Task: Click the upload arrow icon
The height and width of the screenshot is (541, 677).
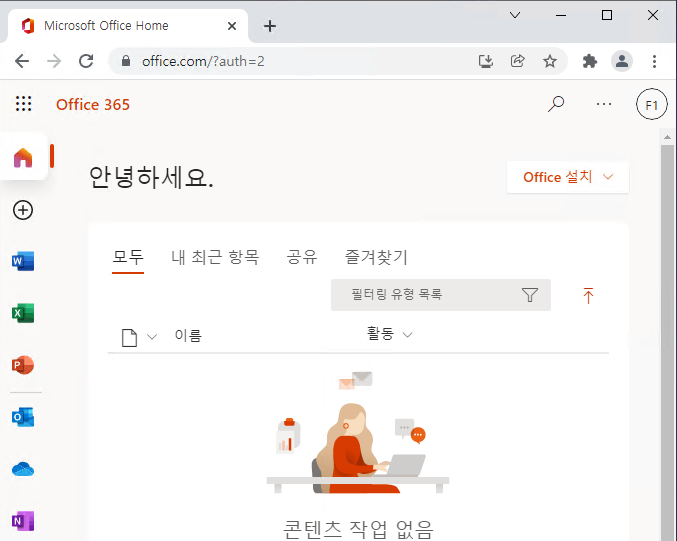Action: click(588, 296)
